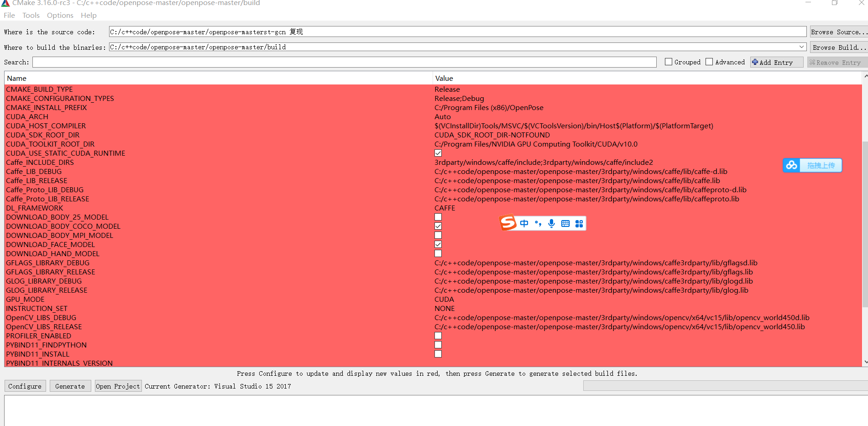Click the Remove Entry cross icon
The width and height of the screenshot is (868, 426).
(x=813, y=62)
